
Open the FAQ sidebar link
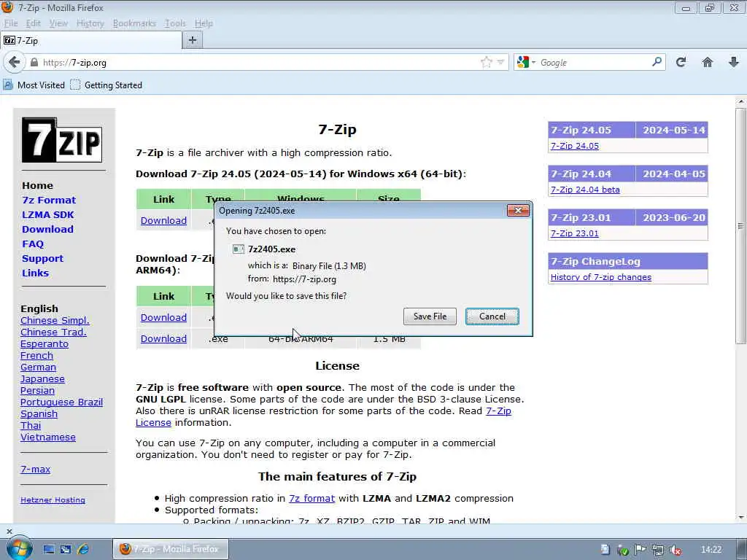(x=32, y=244)
